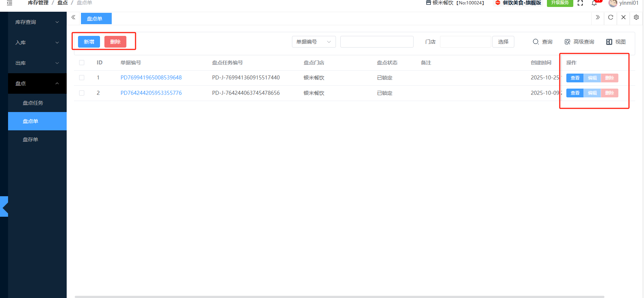This screenshot has width=644, height=298.
Task: Open the settings gear icon
Action: click(636, 17)
